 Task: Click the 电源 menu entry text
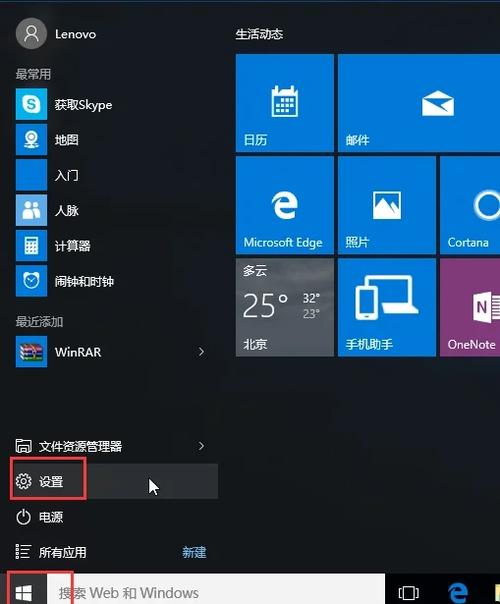(50, 517)
